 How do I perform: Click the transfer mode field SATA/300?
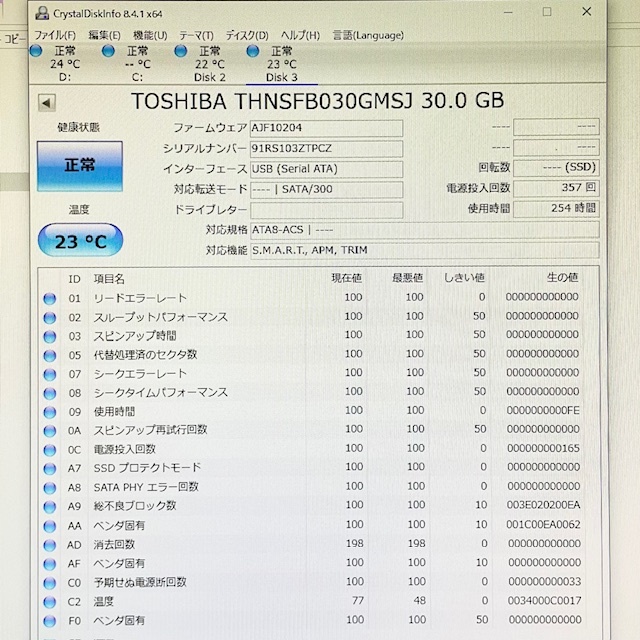(x=327, y=189)
